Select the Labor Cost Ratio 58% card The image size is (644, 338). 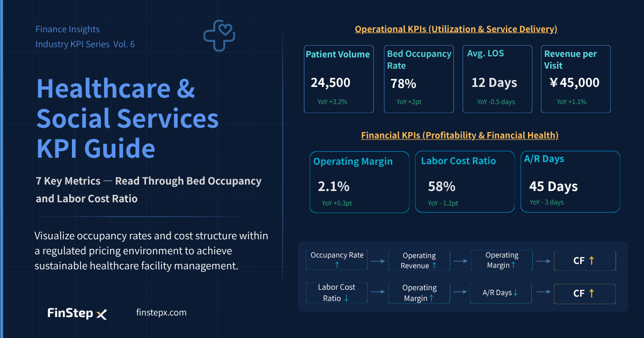(x=465, y=182)
